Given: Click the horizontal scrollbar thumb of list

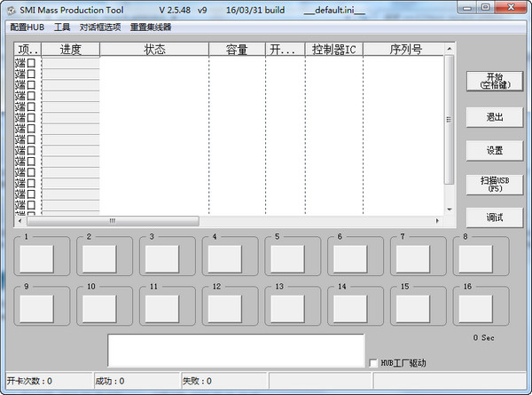Looking at the screenshot, I should point(113,221).
